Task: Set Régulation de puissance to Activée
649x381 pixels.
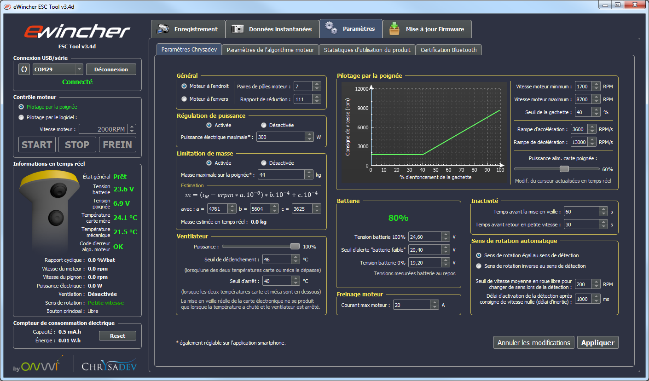Action: [x=209, y=125]
